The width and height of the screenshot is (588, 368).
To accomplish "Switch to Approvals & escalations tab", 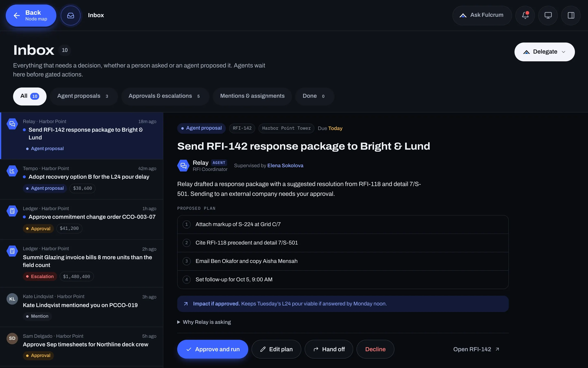I will [165, 96].
